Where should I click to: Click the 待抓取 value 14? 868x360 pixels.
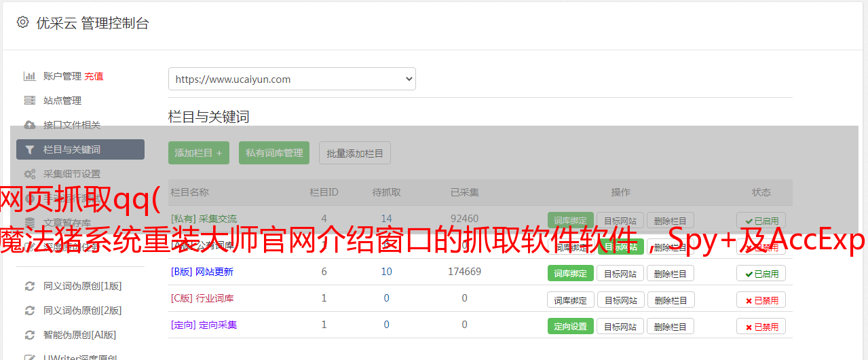[x=386, y=219]
